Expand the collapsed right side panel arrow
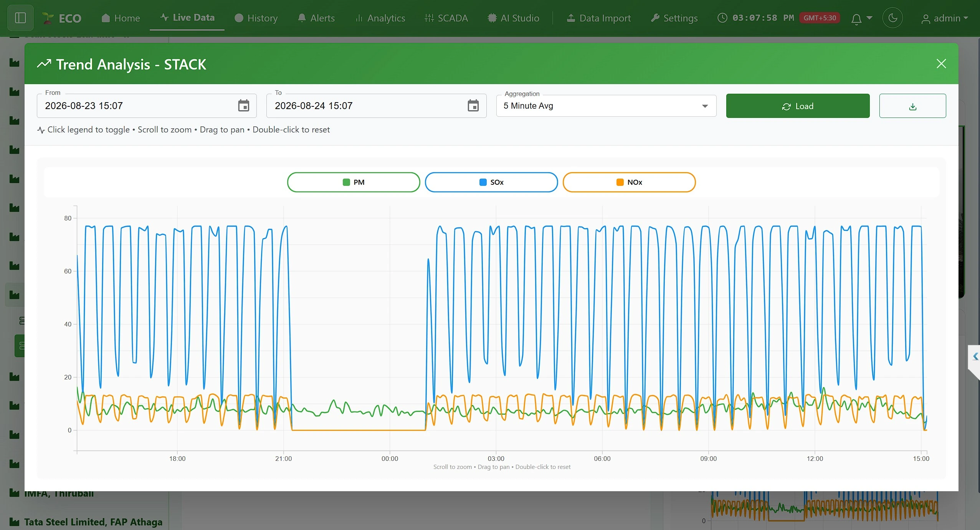Viewport: 980px width, 530px height. (975, 357)
